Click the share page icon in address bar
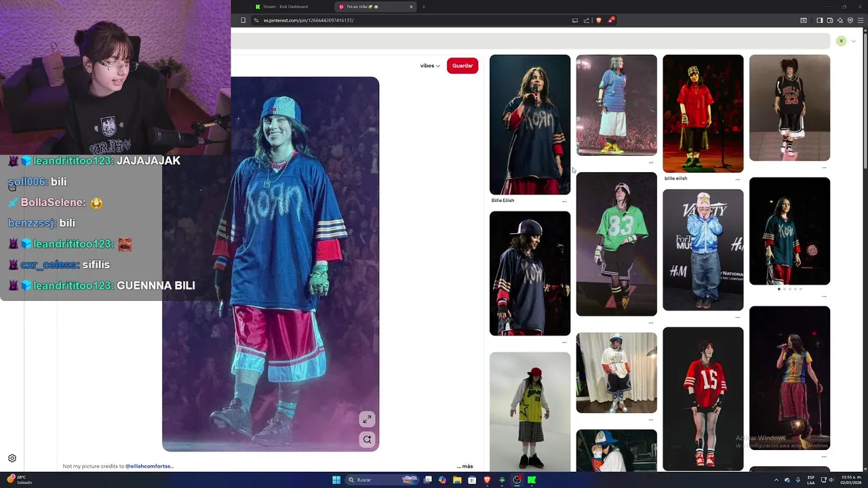 pyautogui.click(x=587, y=20)
